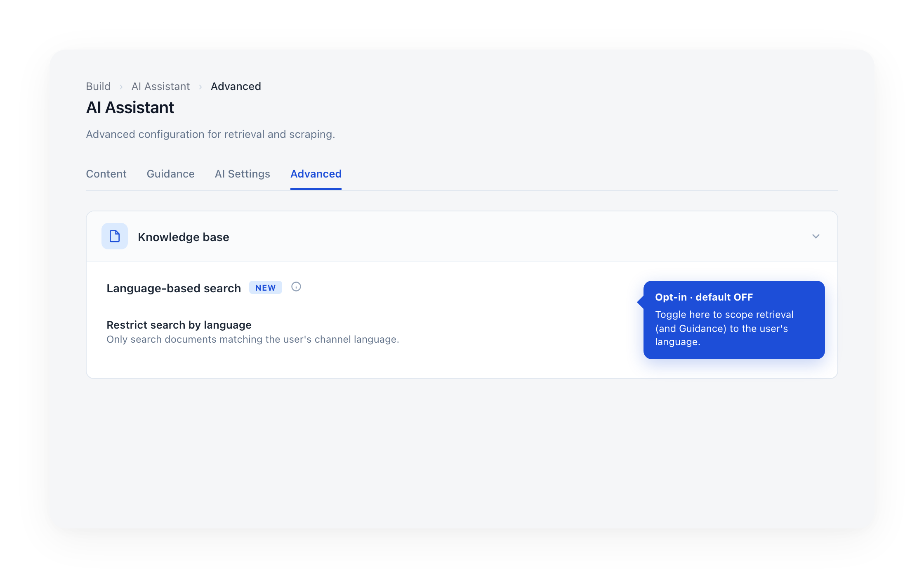This screenshot has height=578, width=924.
Task: Select the underlined Advanced tab
Action: pos(316,174)
